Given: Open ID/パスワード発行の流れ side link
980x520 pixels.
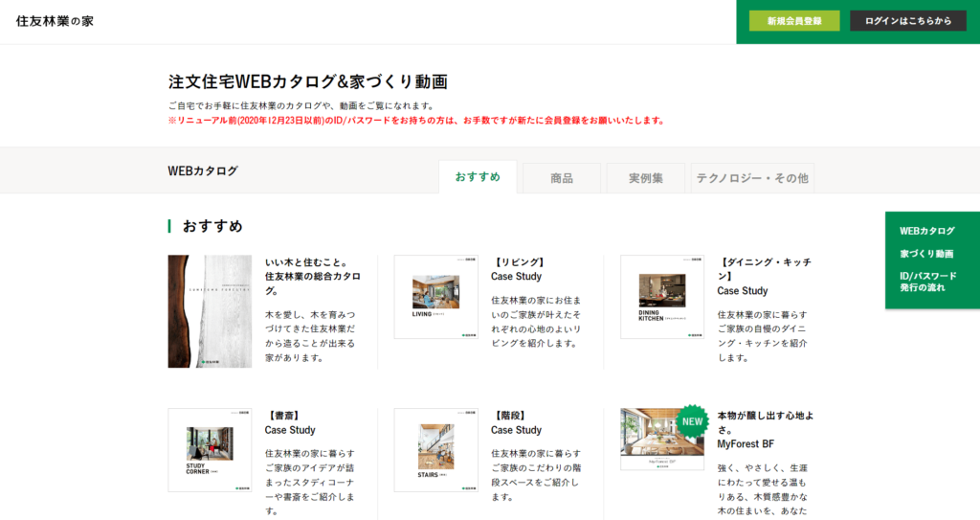Looking at the screenshot, I should tap(928, 282).
